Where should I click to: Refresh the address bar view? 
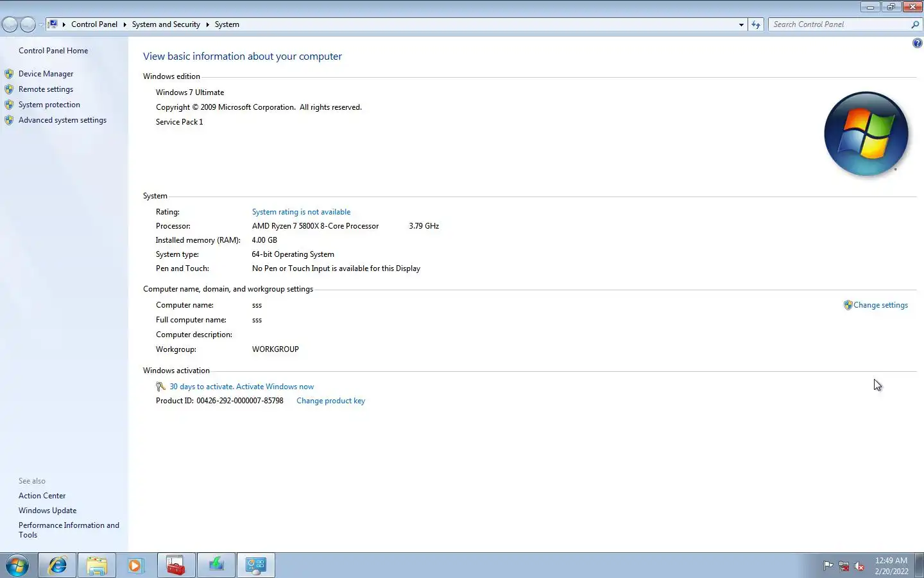click(756, 24)
